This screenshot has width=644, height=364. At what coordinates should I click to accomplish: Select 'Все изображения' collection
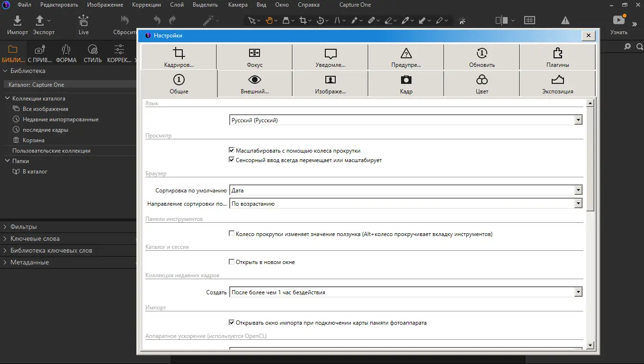click(x=45, y=109)
